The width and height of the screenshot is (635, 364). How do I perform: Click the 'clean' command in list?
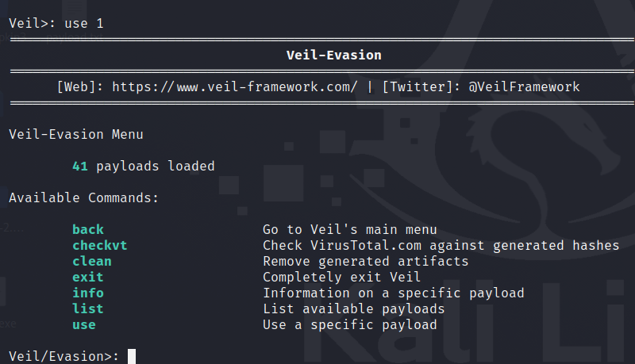click(x=91, y=262)
